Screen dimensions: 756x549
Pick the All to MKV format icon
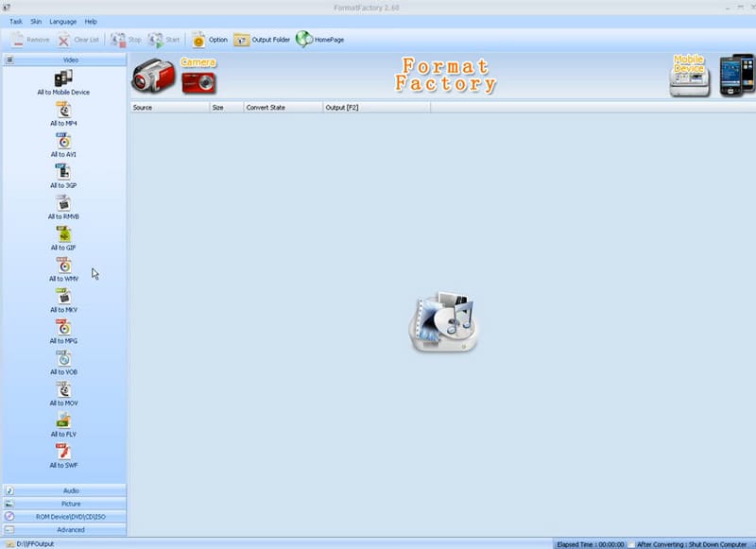(63, 297)
